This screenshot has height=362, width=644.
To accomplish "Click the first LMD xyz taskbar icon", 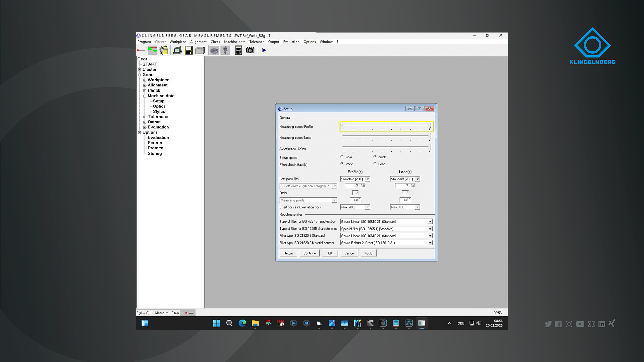I will [268, 323].
